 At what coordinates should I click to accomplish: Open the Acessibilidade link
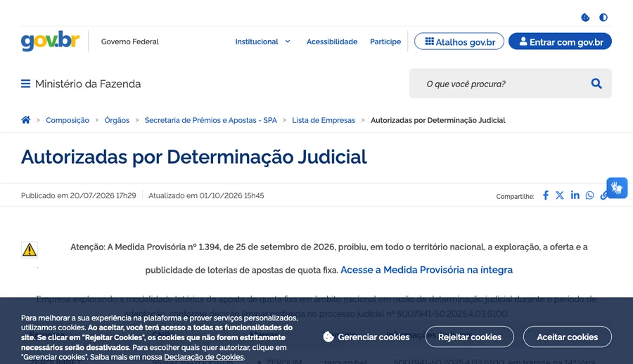(332, 41)
